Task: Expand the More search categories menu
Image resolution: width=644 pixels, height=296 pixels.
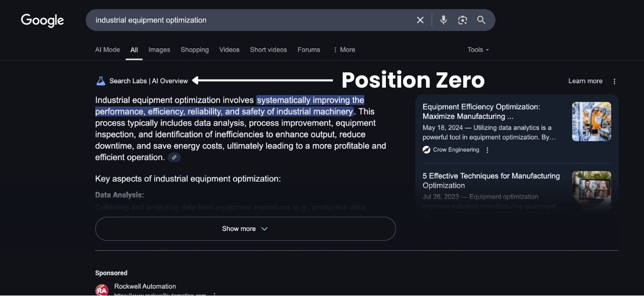Action: pos(344,49)
